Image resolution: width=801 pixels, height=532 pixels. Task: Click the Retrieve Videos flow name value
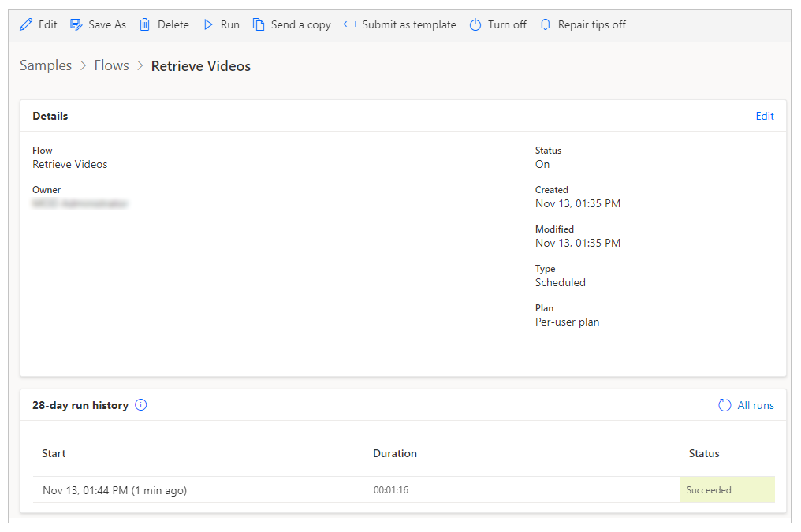(x=70, y=165)
